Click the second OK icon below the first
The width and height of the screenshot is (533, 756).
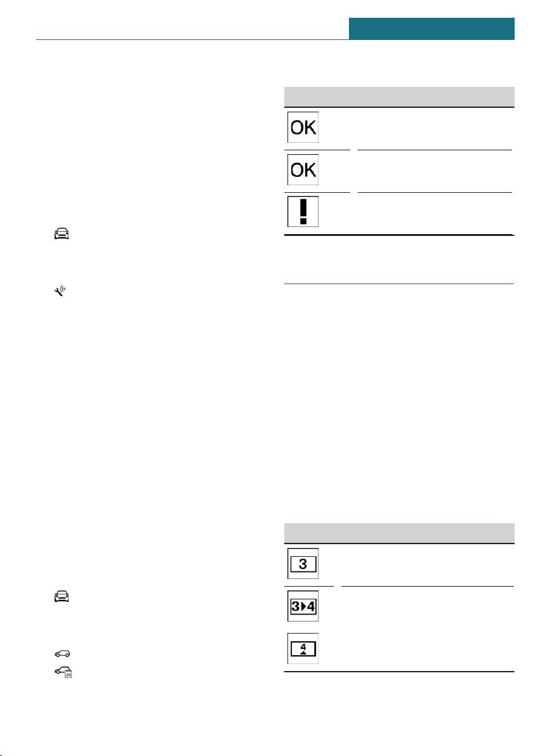click(x=303, y=171)
